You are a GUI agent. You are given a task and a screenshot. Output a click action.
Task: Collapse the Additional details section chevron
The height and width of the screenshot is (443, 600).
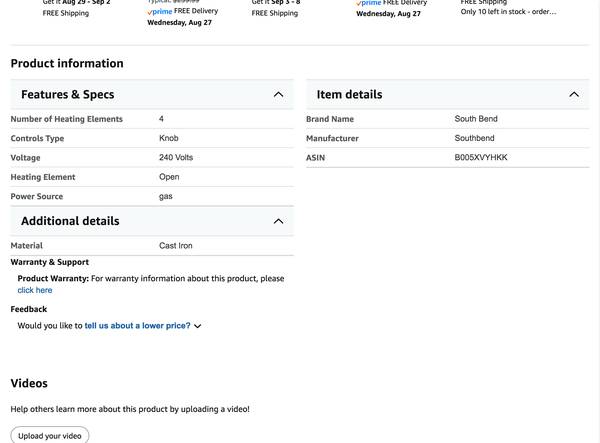(x=278, y=221)
